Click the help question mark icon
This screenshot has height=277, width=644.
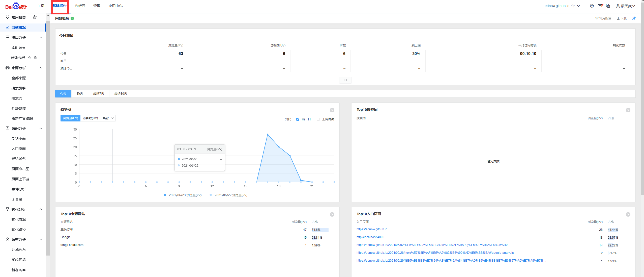coord(592,6)
